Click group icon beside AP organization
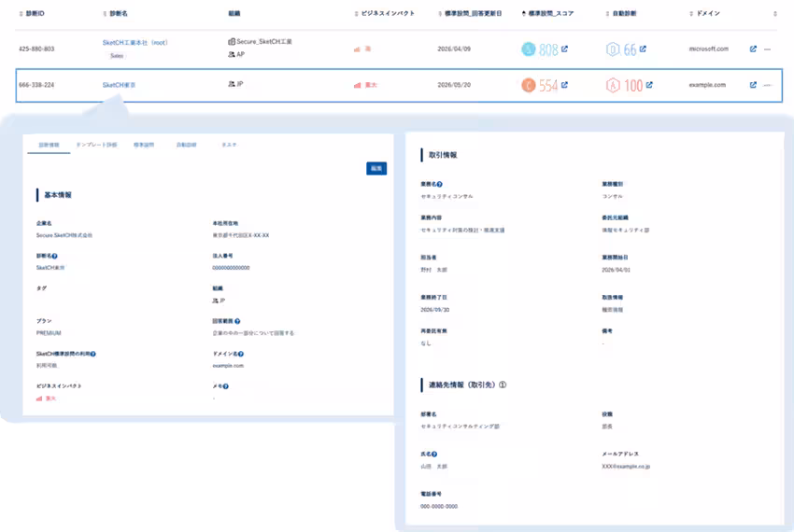The height and width of the screenshot is (532, 794). 232,55
